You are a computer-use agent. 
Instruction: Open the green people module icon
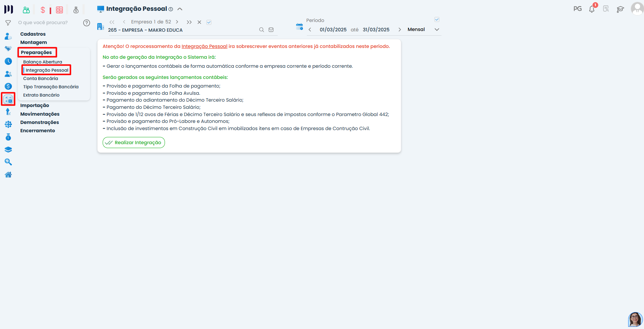click(x=26, y=10)
